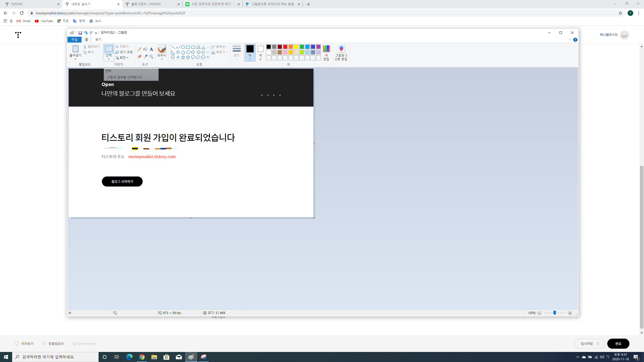Collapse the Paint ribbon with chevron
This screenshot has width=644, height=362.
570,40
